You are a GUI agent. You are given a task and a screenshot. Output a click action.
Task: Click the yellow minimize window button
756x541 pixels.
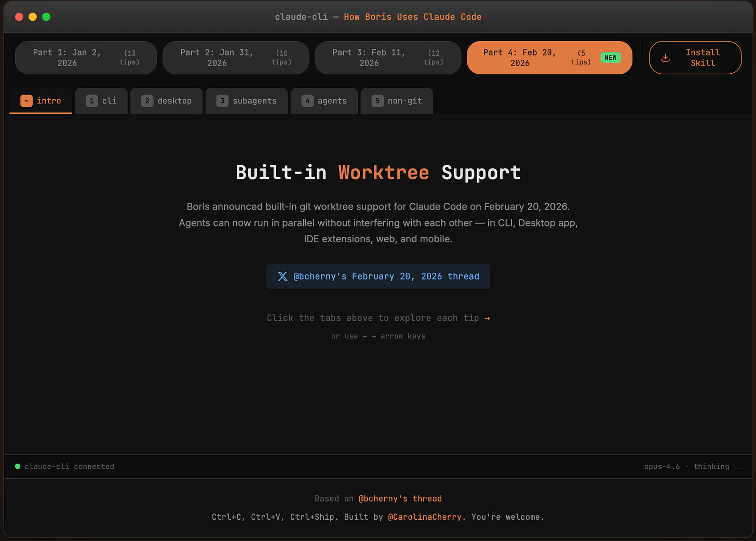[x=33, y=17]
